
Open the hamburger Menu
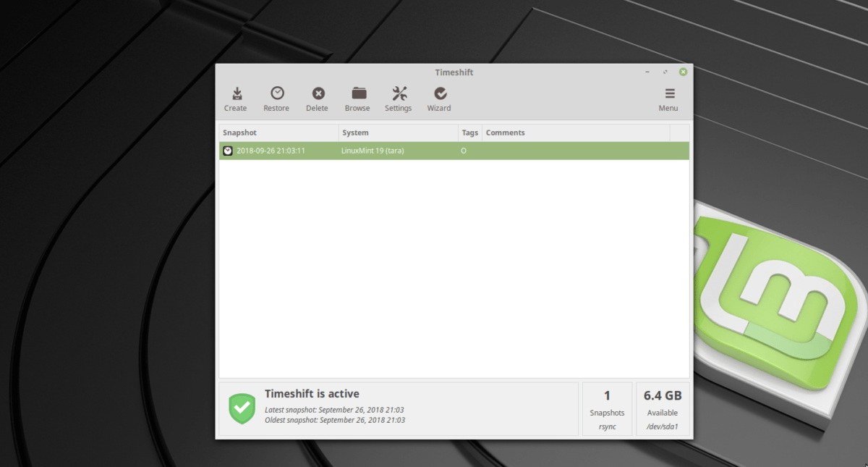click(x=668, y=98)
